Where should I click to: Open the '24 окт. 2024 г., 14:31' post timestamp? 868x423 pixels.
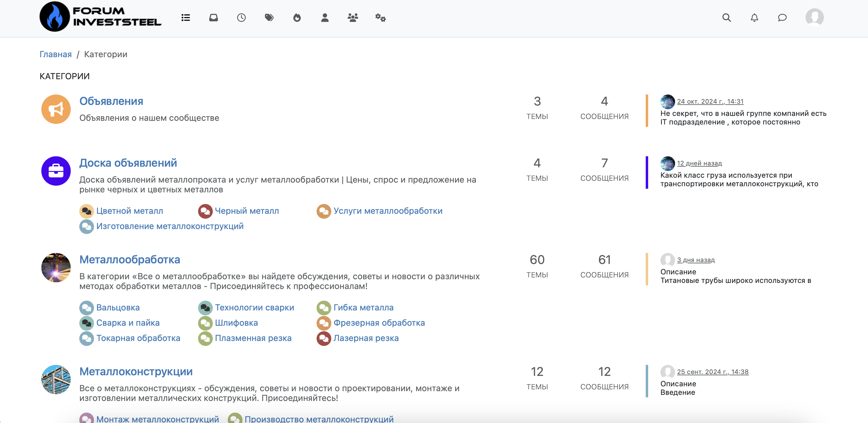pyautogui.click(x=710, y=101)
